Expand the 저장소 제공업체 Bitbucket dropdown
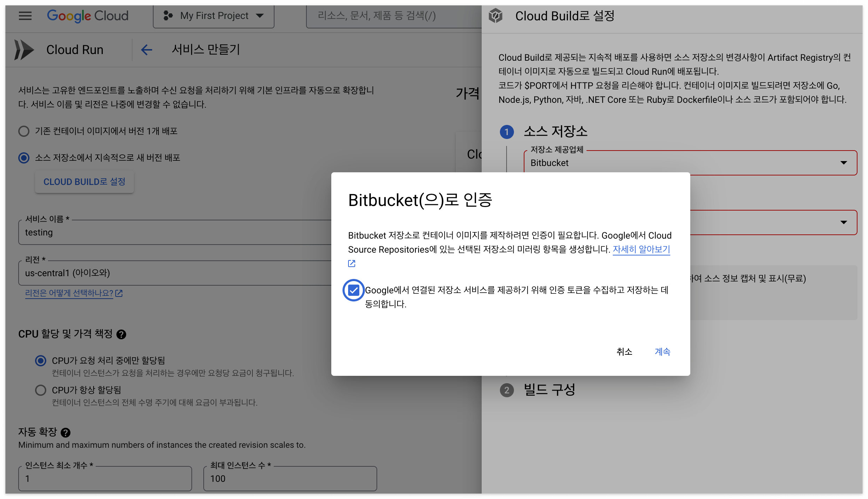The height and width of the screenshot is (499, 868). click(843, 163)
